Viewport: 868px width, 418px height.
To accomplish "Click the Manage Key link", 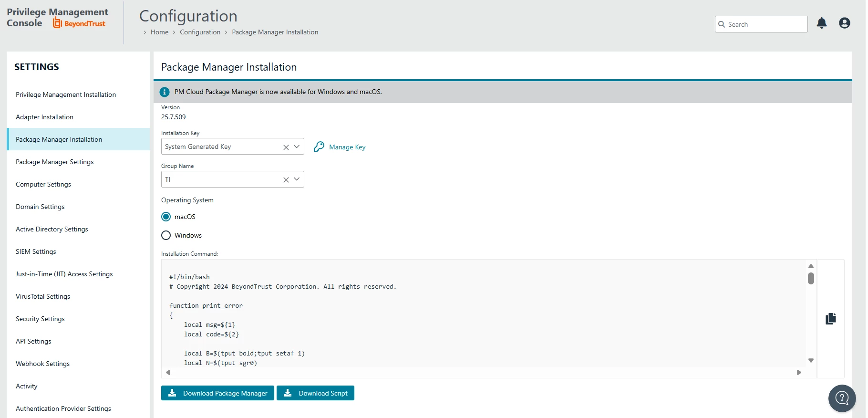I will 347,147.
